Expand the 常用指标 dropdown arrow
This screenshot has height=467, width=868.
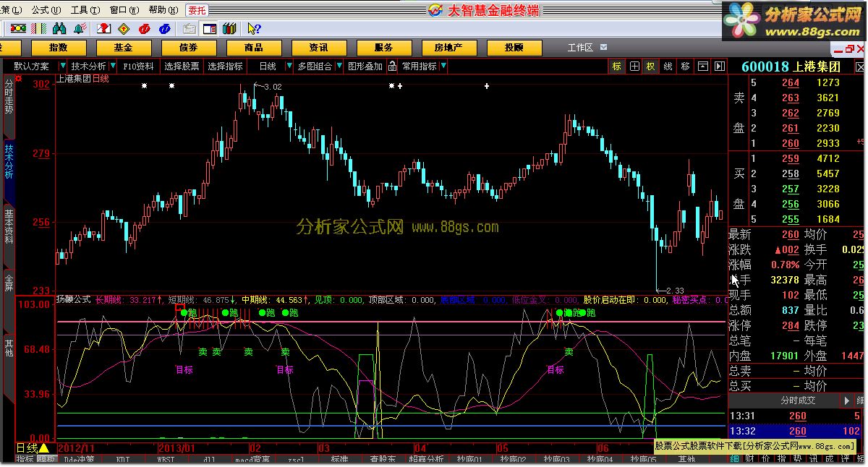point(443,66)
